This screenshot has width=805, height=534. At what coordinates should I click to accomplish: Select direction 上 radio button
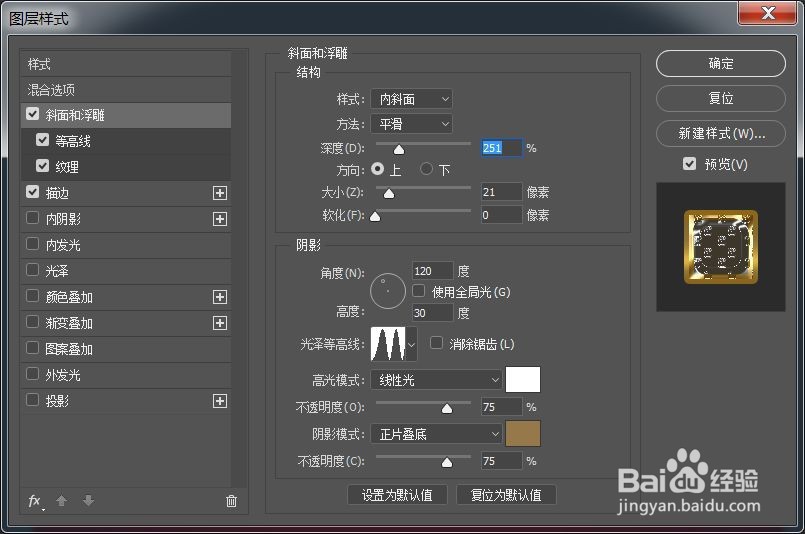click(377, 169)
